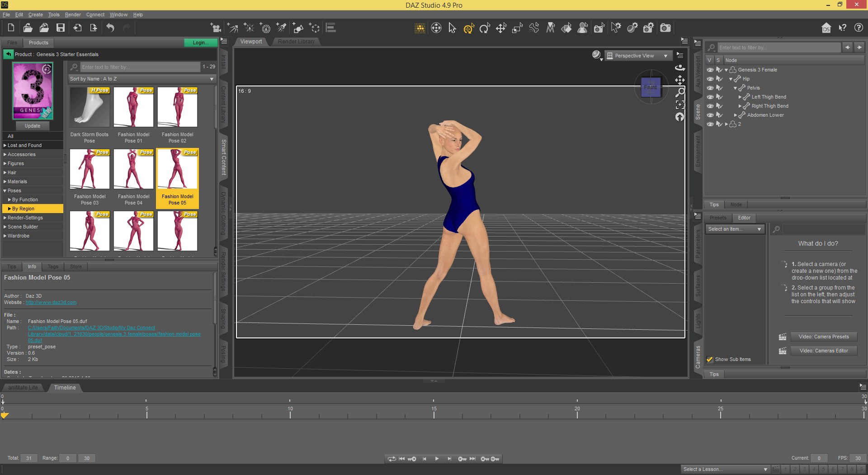
Task: Open the Sort by Name dropdown
Action: pos(142,79)
